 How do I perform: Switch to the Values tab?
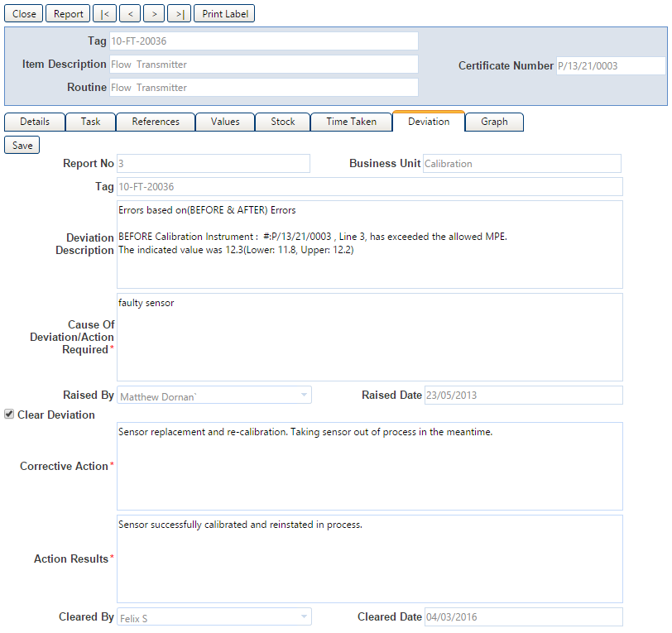point(225,122)
